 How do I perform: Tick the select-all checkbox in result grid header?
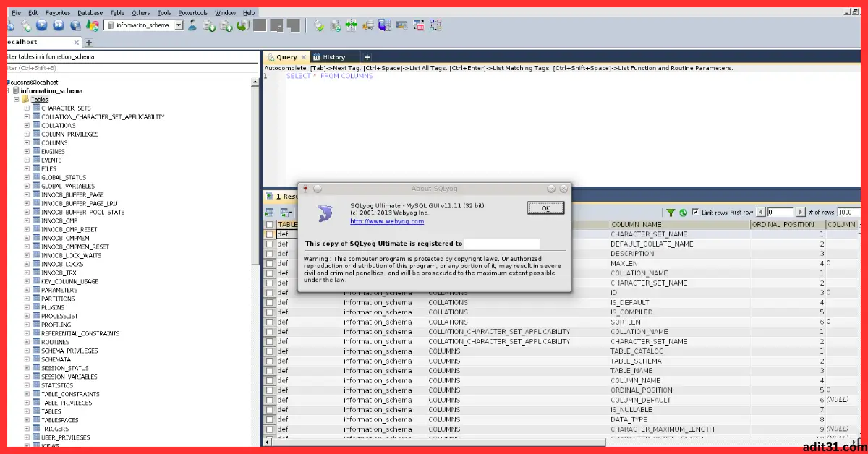pyautogui.click(x=270, y=225)
